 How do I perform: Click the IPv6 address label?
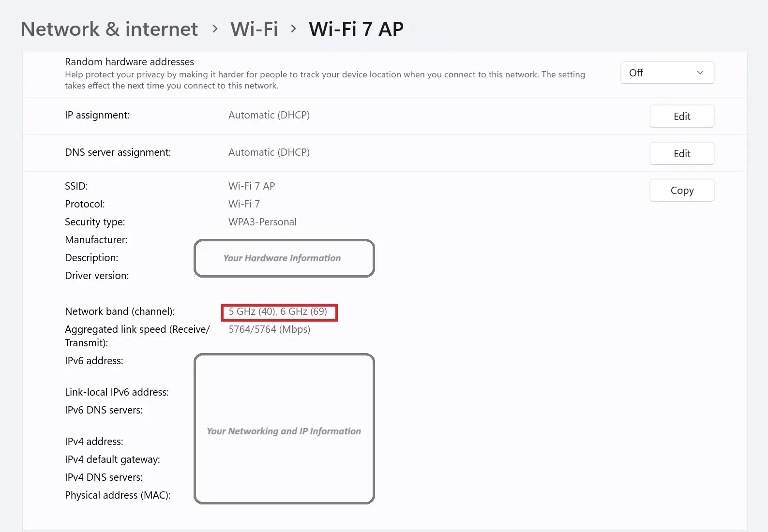(x=94, y=361)
